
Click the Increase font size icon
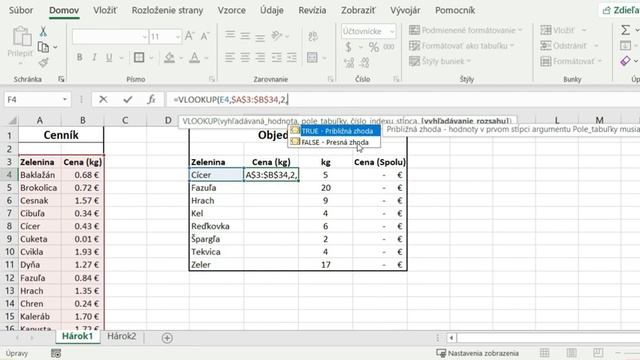click(x=189, y=36)
